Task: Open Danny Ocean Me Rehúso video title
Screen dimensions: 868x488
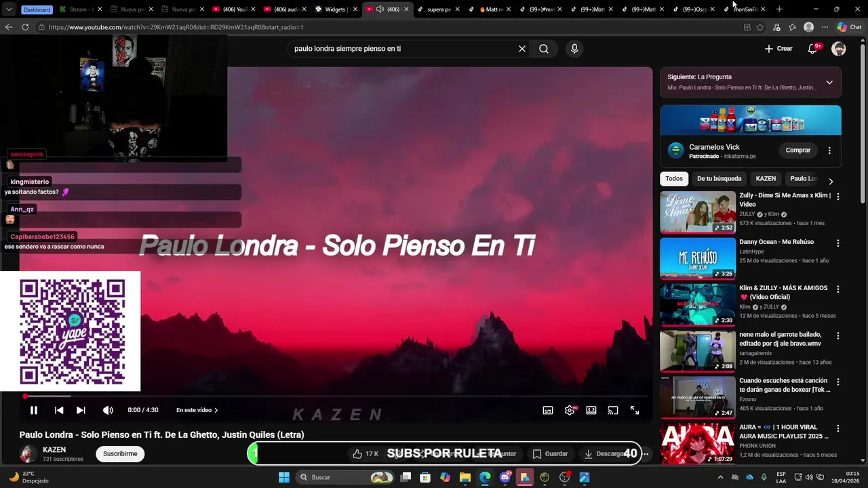Action: click(776, 242)
